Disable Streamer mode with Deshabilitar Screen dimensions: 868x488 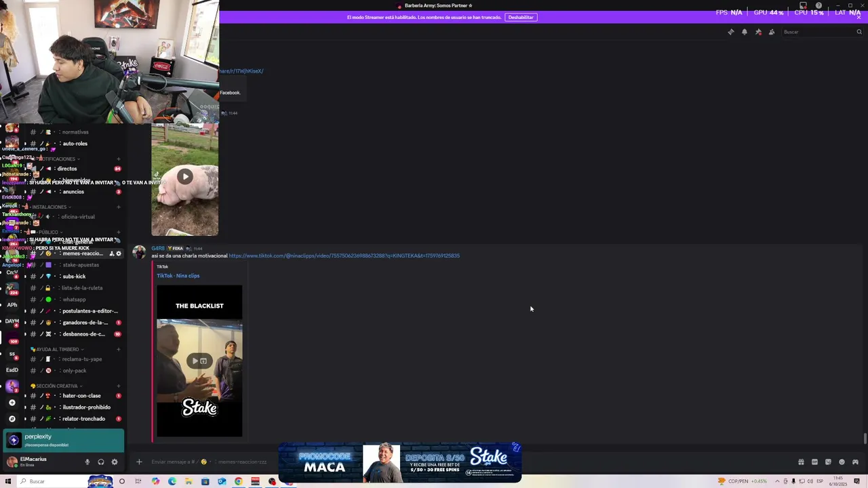click(521, 17)
